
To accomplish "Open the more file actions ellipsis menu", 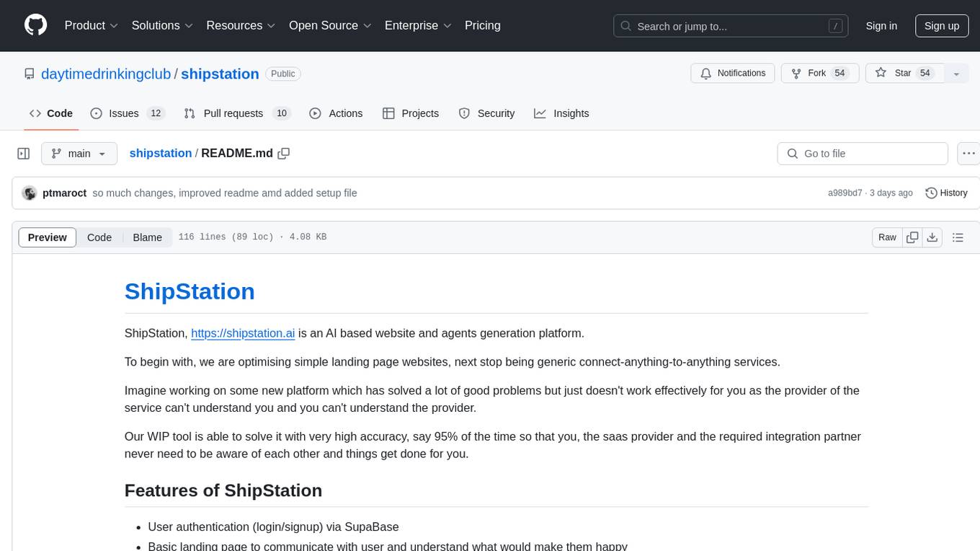I will tap(968, 154).
